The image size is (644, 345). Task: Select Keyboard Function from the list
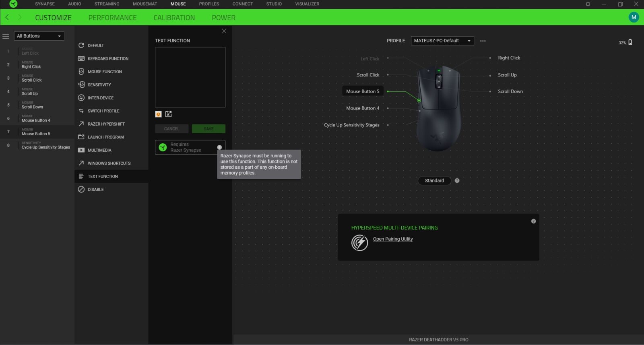coord(108,59)
